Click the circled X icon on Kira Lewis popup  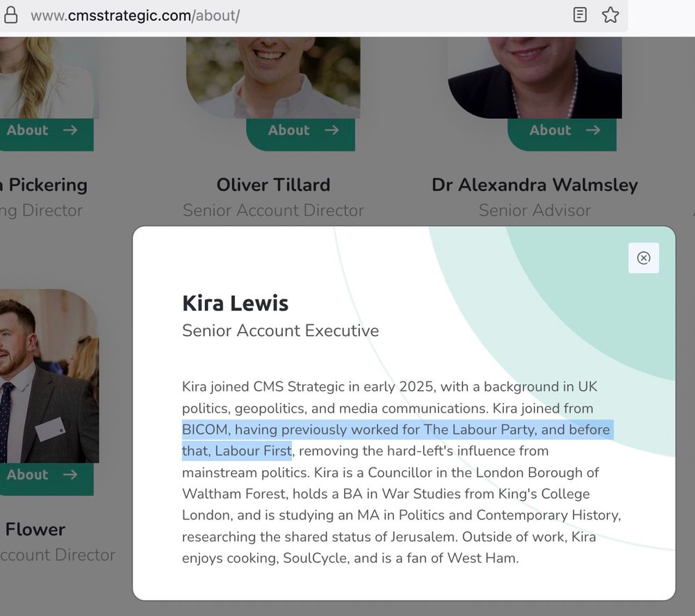[644, 258]
